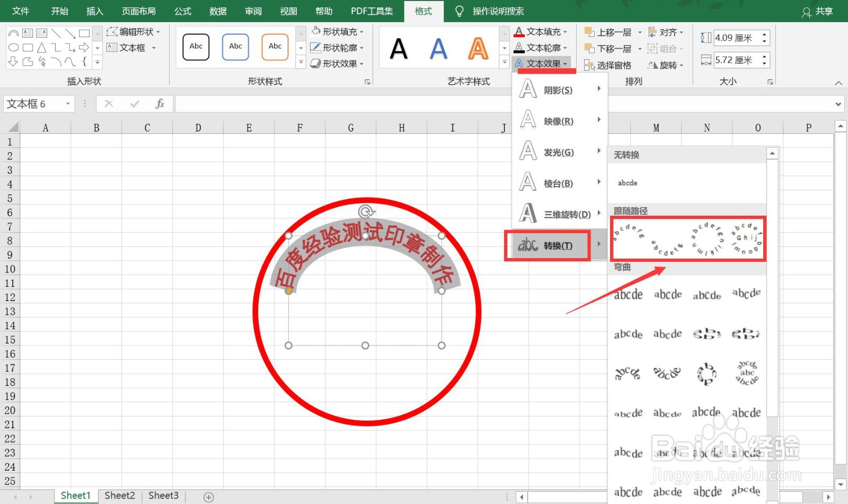Select the oval shape in 插入形状 gallery
848x504 pixels.
point(13,47)
